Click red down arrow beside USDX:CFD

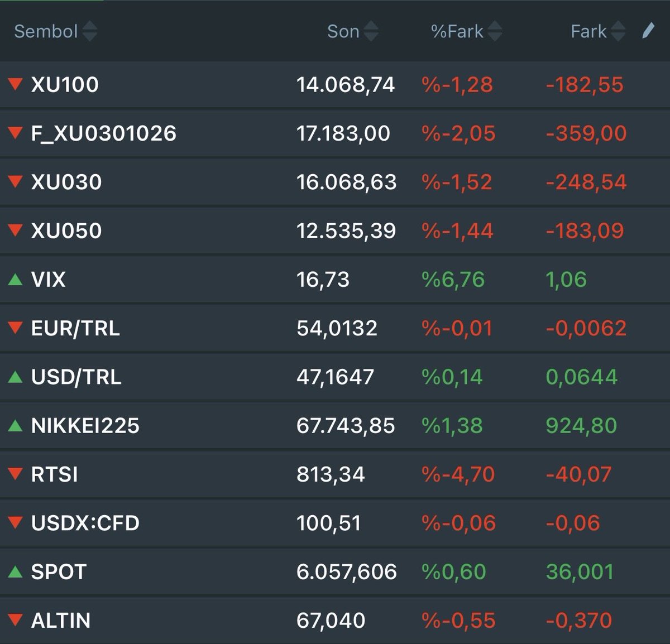[x=16, y=523]
